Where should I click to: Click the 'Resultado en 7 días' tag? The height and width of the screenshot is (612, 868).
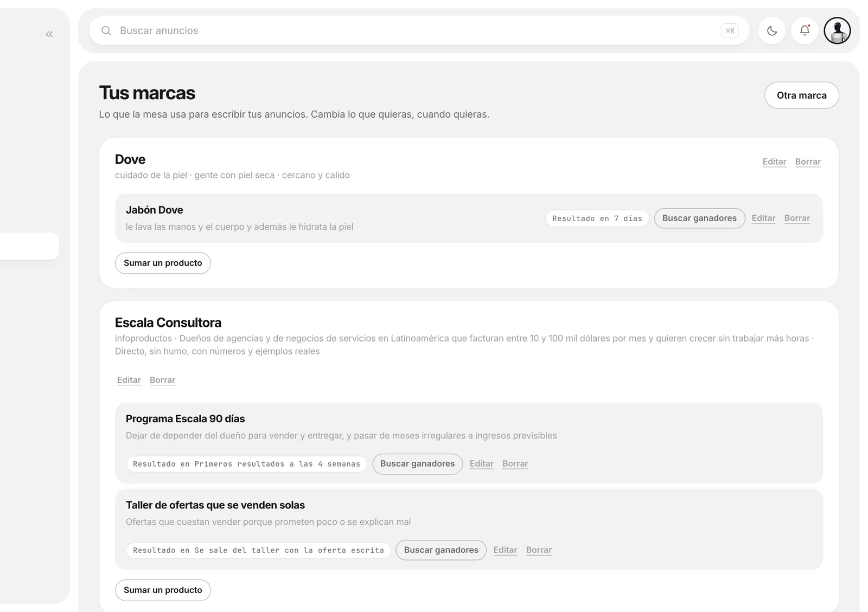point(597,218)
